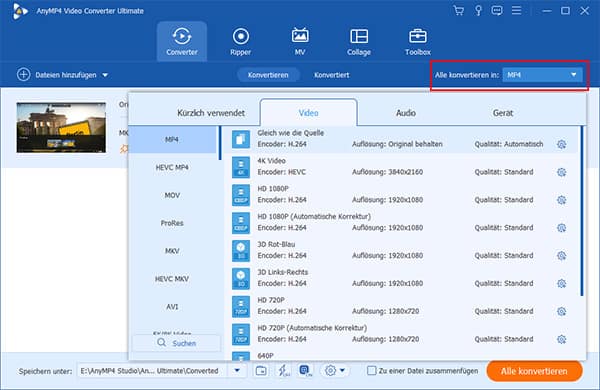The image size is (600, 390).
Task: Click Dateien hinzufügen plus button
Action: pyautogui.click(x=23, y=74)
